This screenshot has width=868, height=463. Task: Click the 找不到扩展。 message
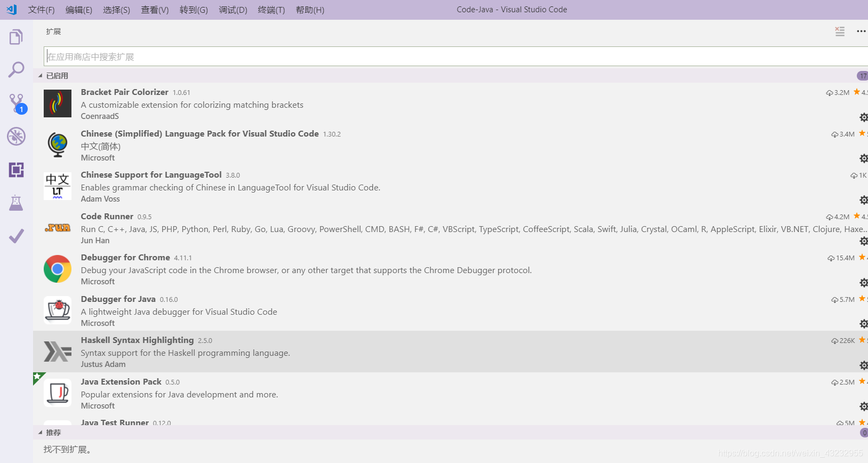point(67,450)
